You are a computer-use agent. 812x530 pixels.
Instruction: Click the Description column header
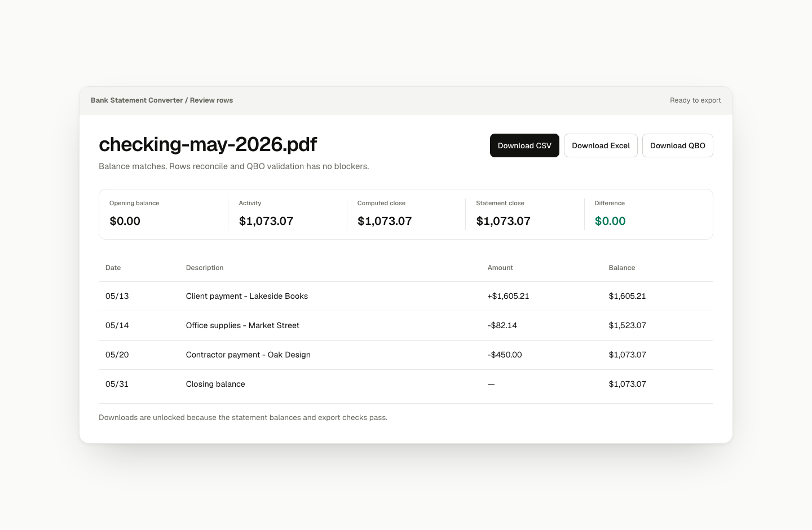click(x=205, y=268)
